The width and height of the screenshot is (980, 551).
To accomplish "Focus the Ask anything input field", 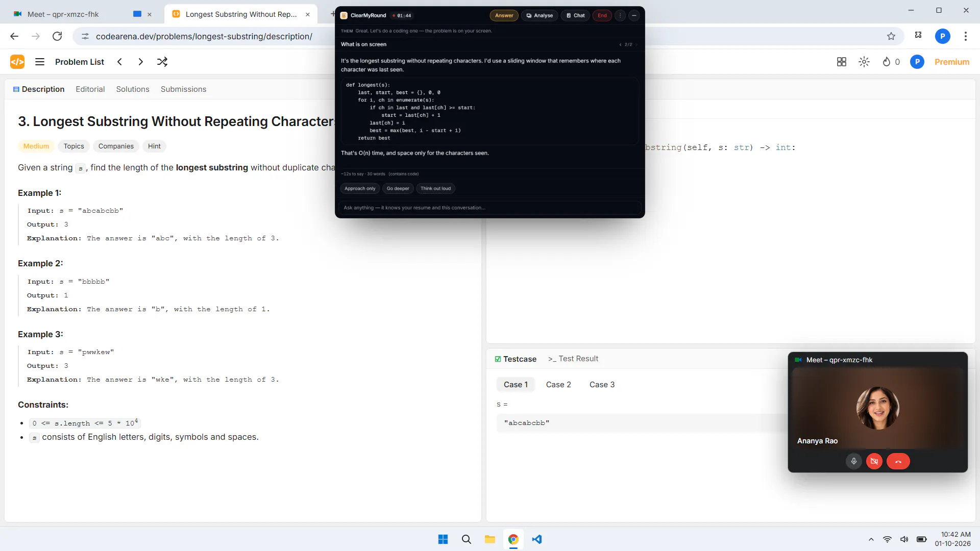I will pyautogui.click(x=489, y=208).
